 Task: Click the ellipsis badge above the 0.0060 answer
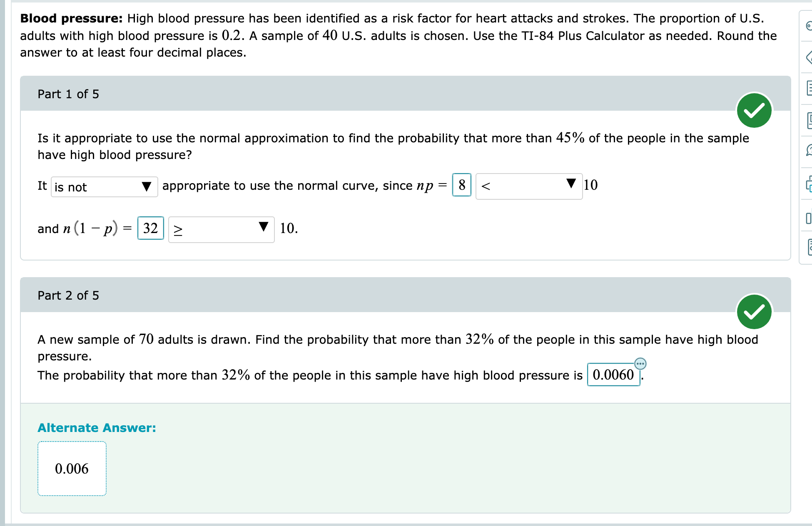coord(640,364)
